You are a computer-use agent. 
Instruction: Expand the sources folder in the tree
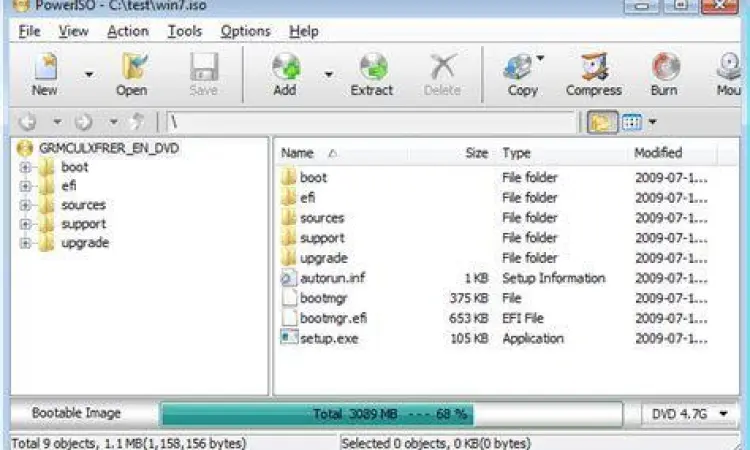25,205
